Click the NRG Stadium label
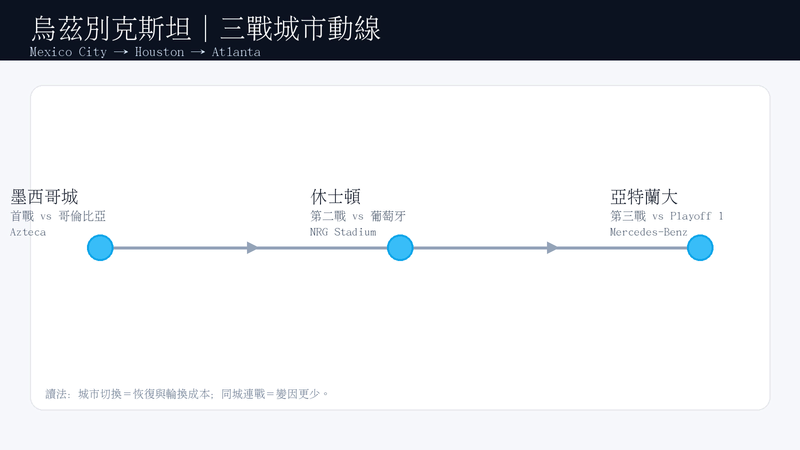This screenshot has height=450, width=800. pos(343,232)
